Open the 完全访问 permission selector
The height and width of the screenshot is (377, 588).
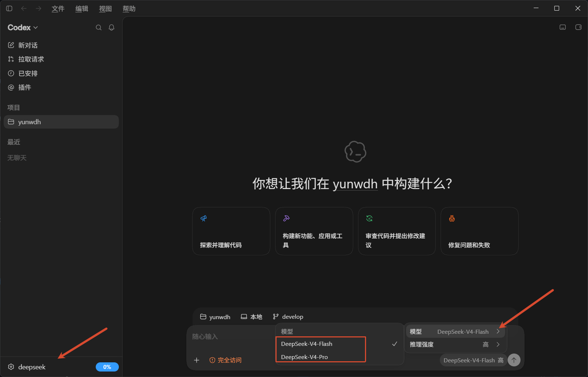coord(225,360)
